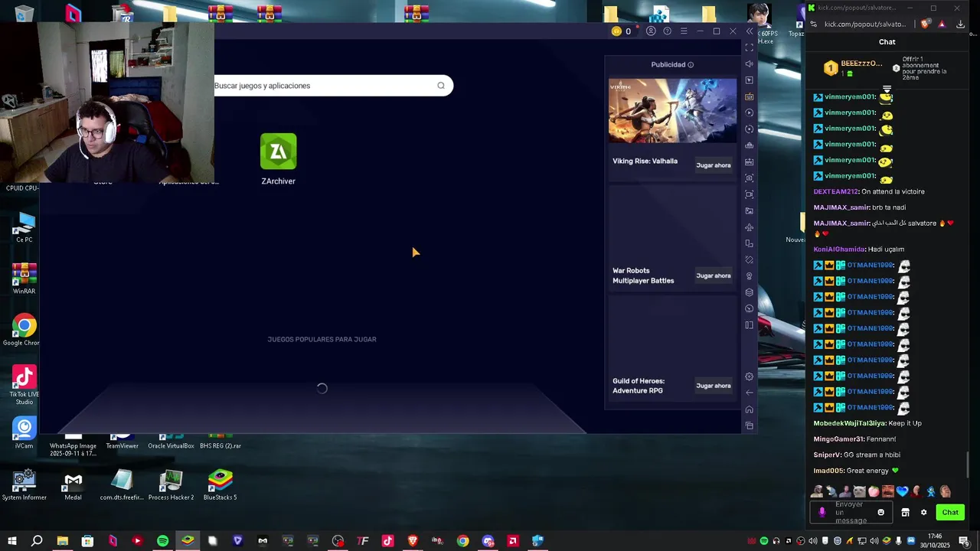Open the Kick chat shop icon

pos(905,513)
